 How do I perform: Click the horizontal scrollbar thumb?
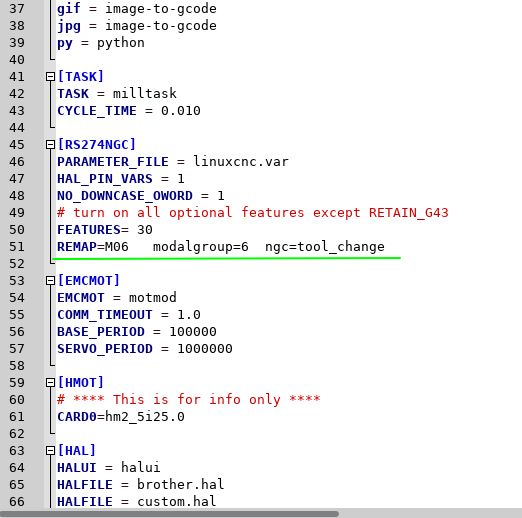coord(169,514)
